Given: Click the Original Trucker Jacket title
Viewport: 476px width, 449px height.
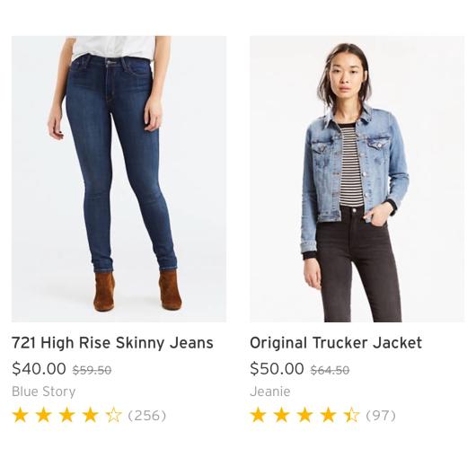Looking at the screenshot, I should (336, 343).
